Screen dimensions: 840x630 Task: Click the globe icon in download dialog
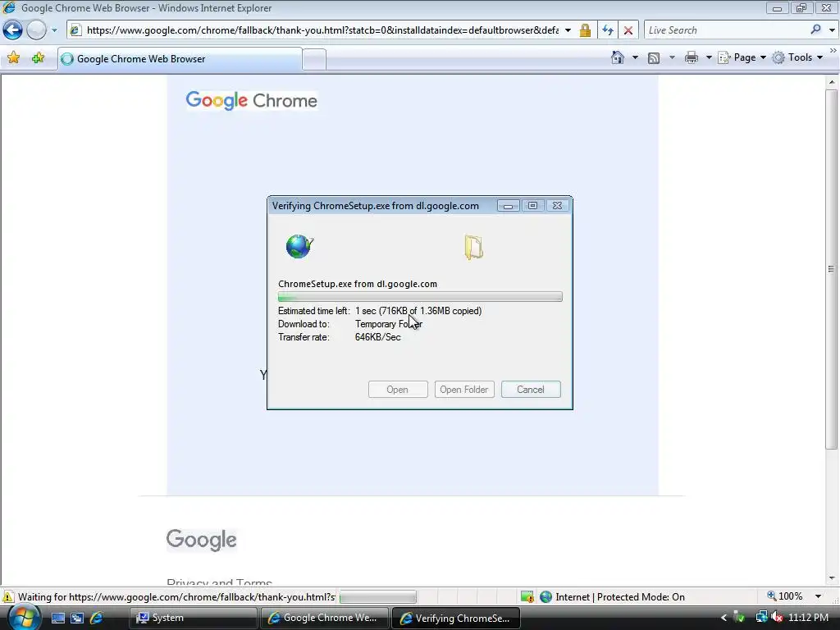(299, 246)
